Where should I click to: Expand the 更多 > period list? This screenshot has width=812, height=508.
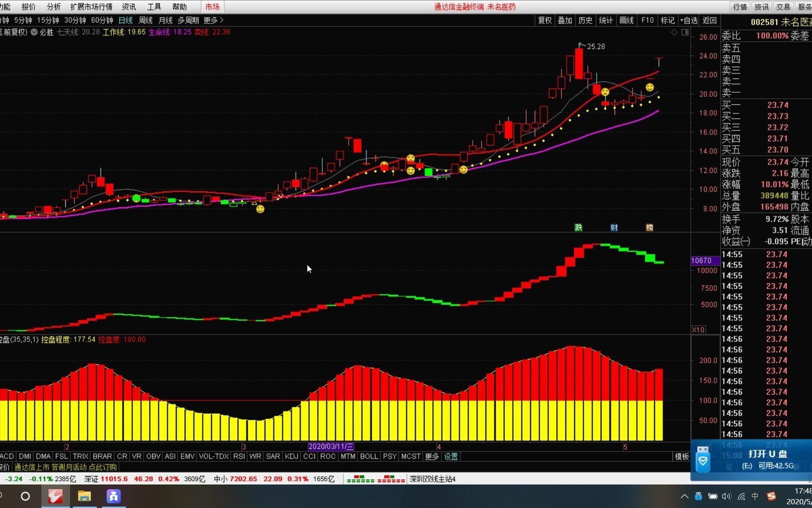(x=214, y=20)
